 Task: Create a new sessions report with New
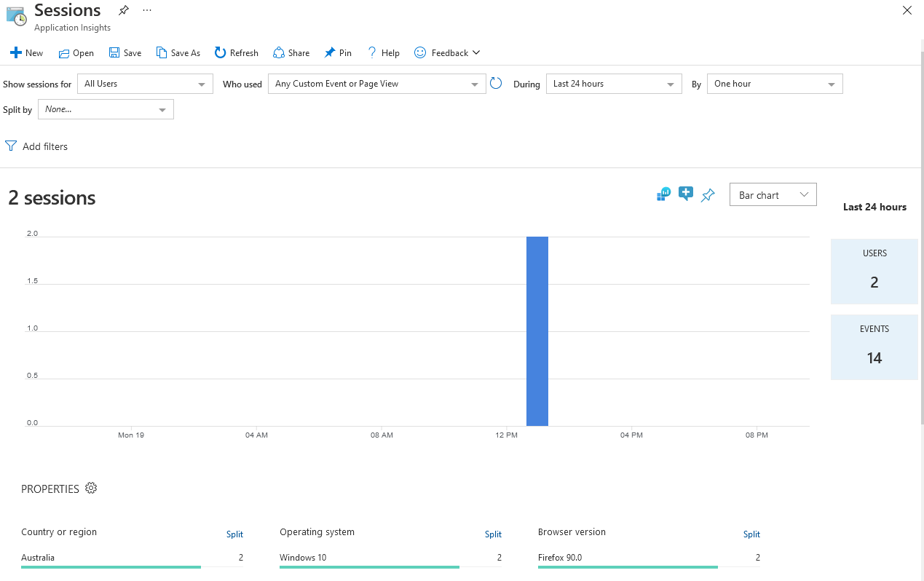(x=26, y=52)
